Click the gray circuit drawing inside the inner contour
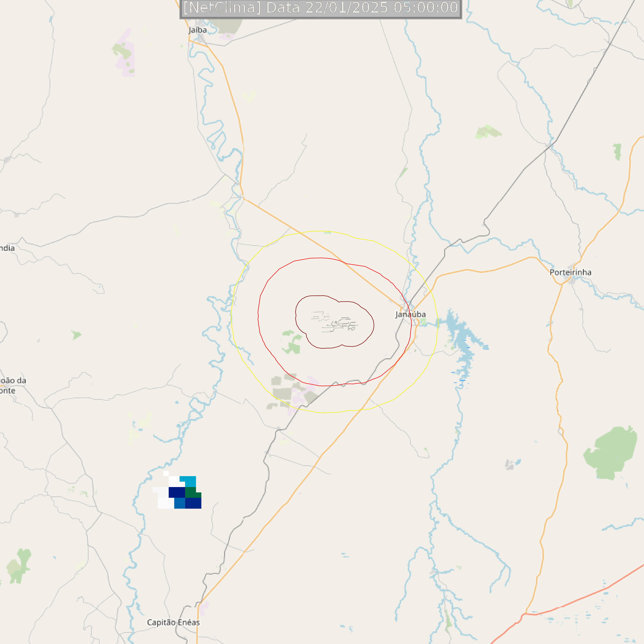This screenshot has height=644, width=644. [x=334, y=322]
